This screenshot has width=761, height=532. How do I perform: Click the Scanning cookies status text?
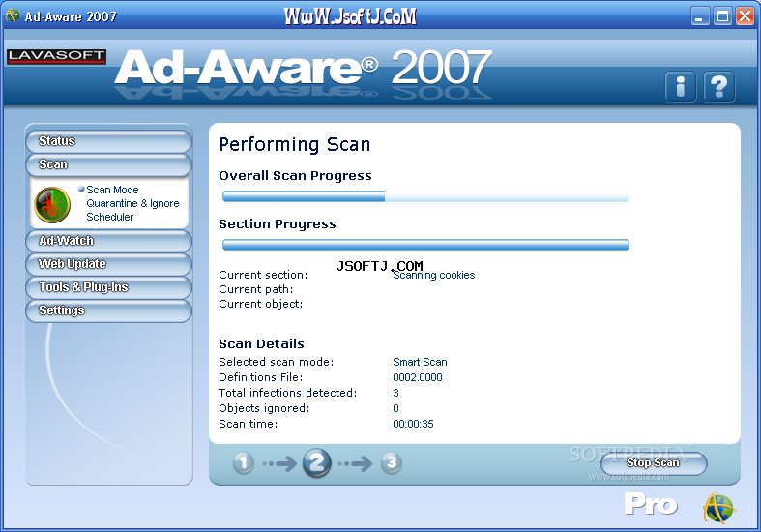(x=434, y=276)
